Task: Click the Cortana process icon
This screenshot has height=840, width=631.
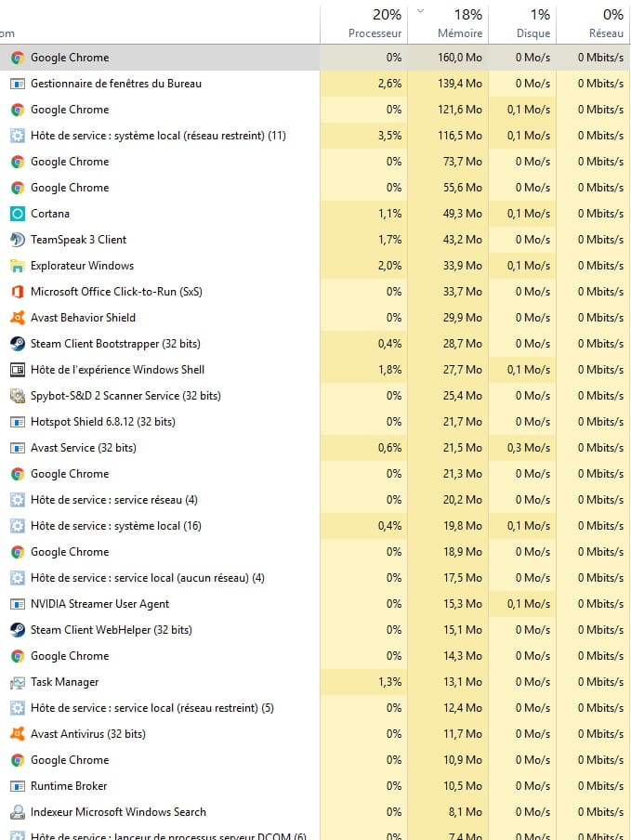Action: [17, 214]
